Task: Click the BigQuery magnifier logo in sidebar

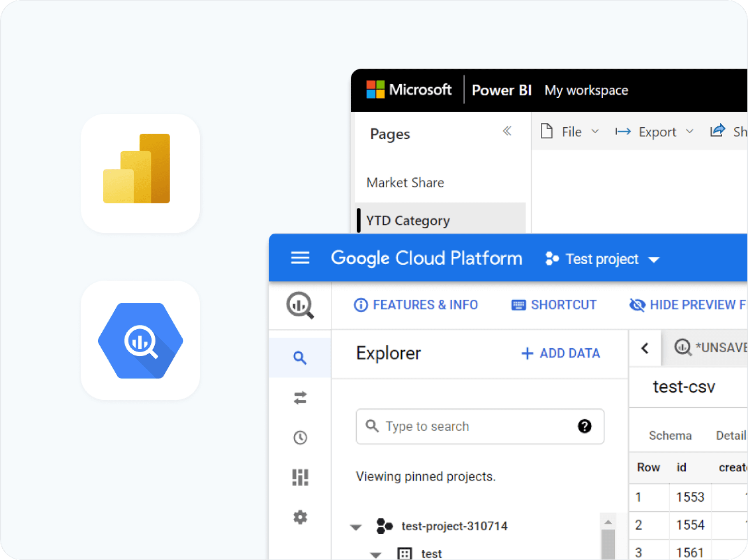Action: 300,305
